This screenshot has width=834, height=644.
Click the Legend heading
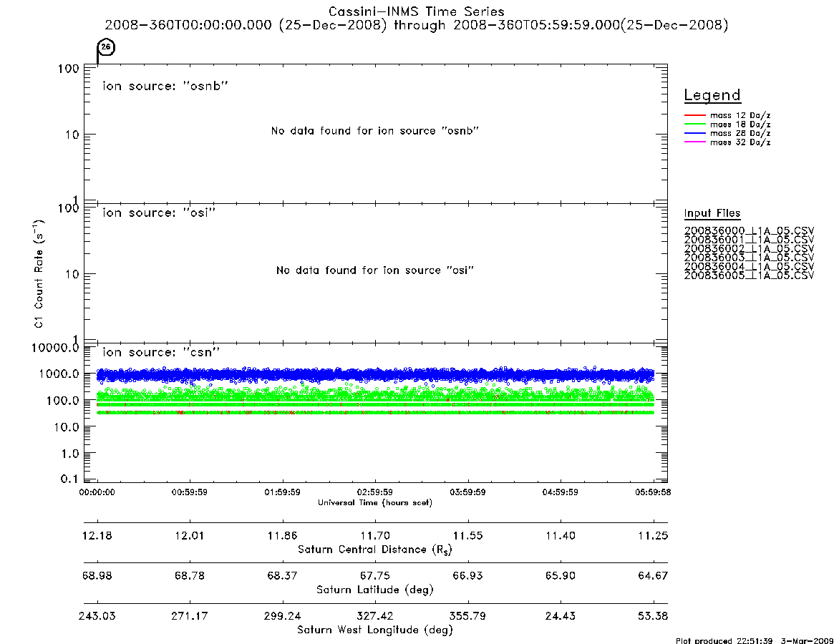712,95
